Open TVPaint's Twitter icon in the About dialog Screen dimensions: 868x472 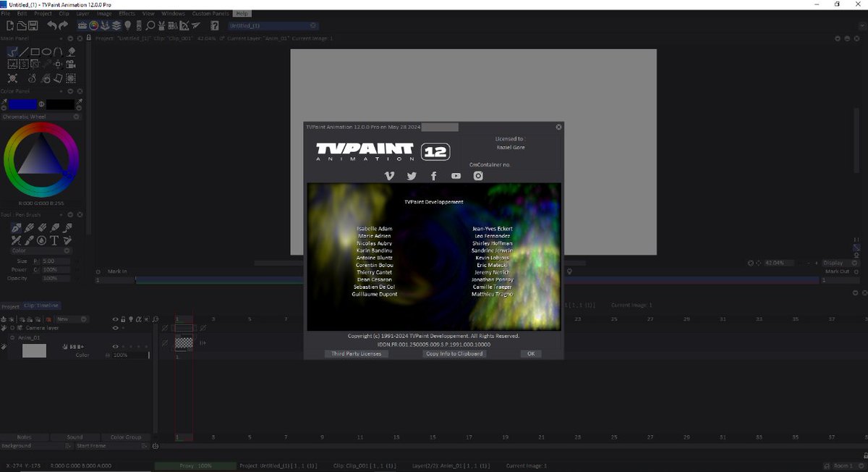tap(412, 176)
